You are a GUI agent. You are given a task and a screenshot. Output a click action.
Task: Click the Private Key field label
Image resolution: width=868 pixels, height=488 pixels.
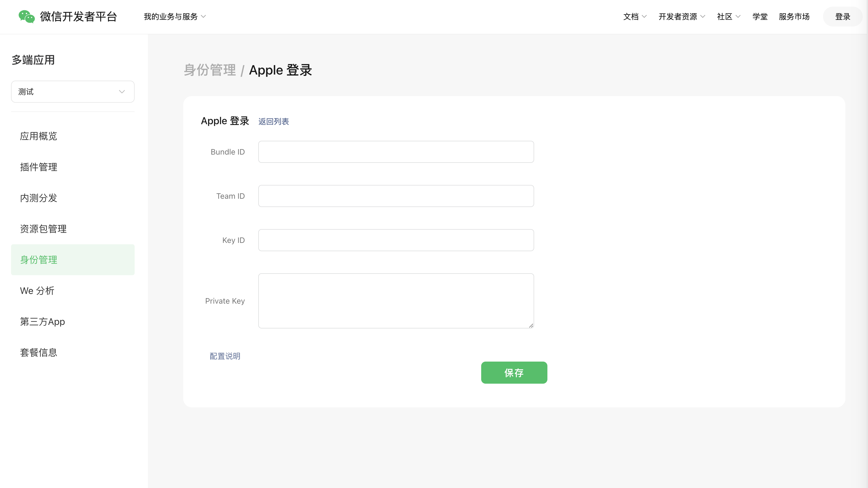(x=225, y=301)
